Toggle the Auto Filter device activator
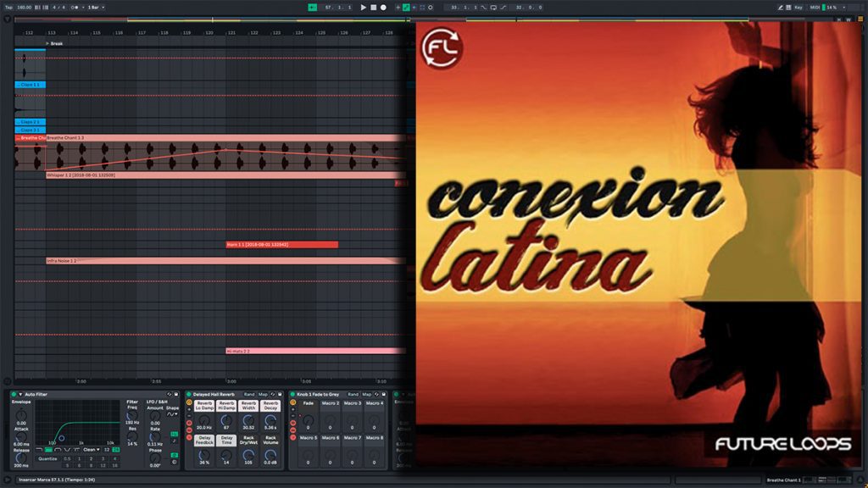The image size is (868, 488). coord(14,395)
